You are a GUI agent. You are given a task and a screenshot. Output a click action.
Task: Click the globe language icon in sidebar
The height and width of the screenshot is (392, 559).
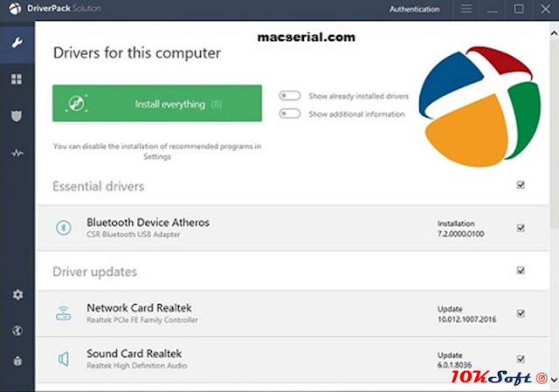[x=17, y=331]
